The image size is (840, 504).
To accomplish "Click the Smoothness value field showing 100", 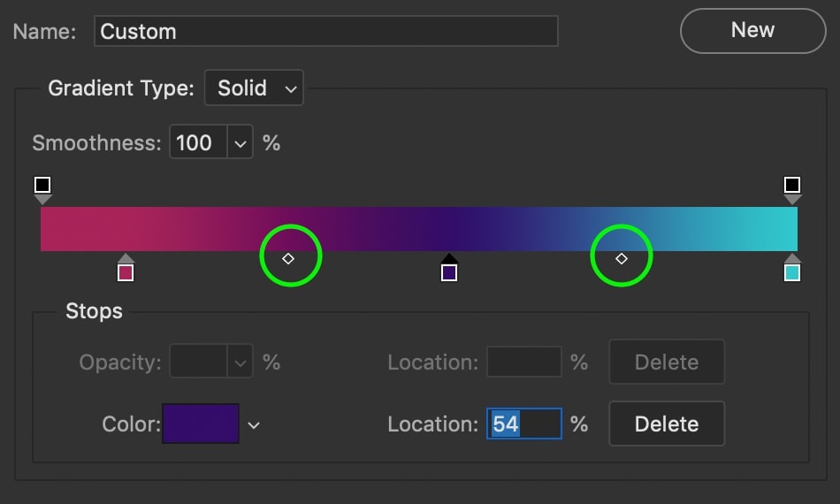I will click(198, 142).
